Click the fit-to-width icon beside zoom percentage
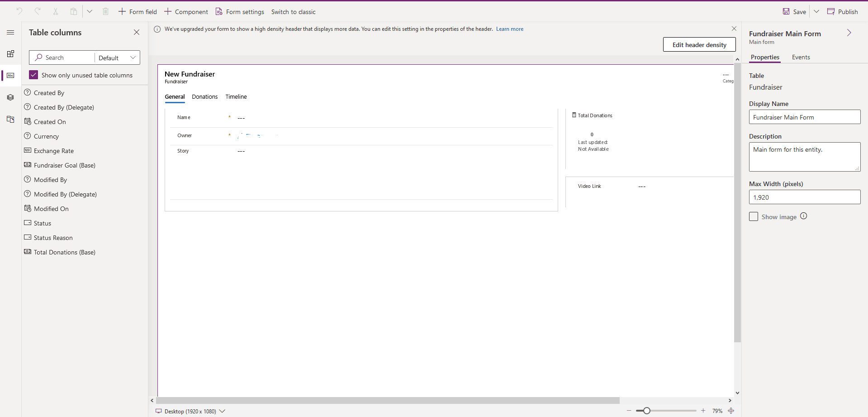Viewport: 868px width, 417px height. tap(731, 411)
